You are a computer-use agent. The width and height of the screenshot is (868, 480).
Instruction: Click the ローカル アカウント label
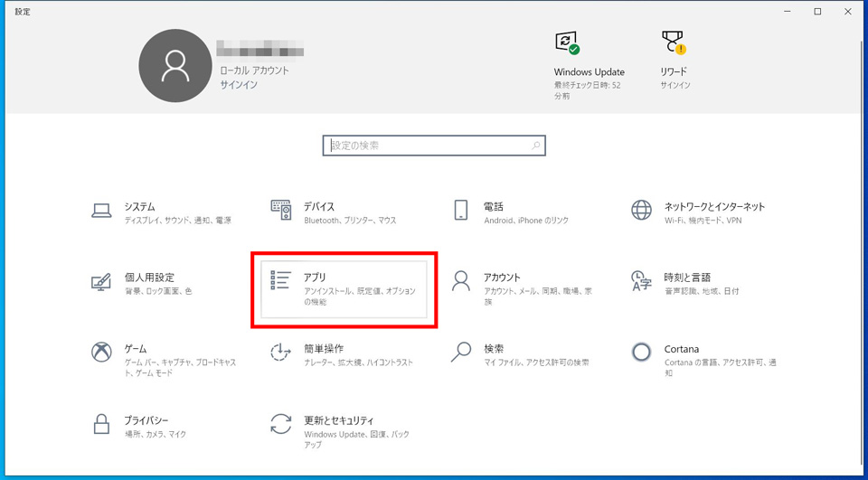(x=255, y=71)
